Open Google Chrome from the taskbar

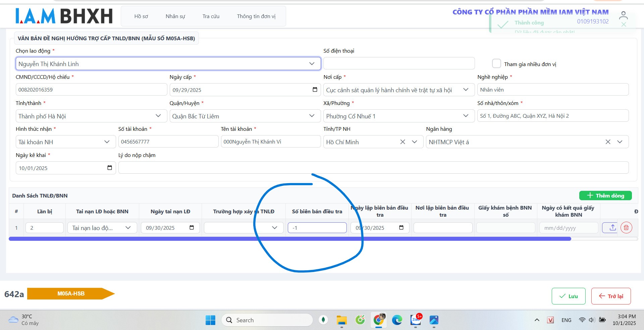coord(378,320)
